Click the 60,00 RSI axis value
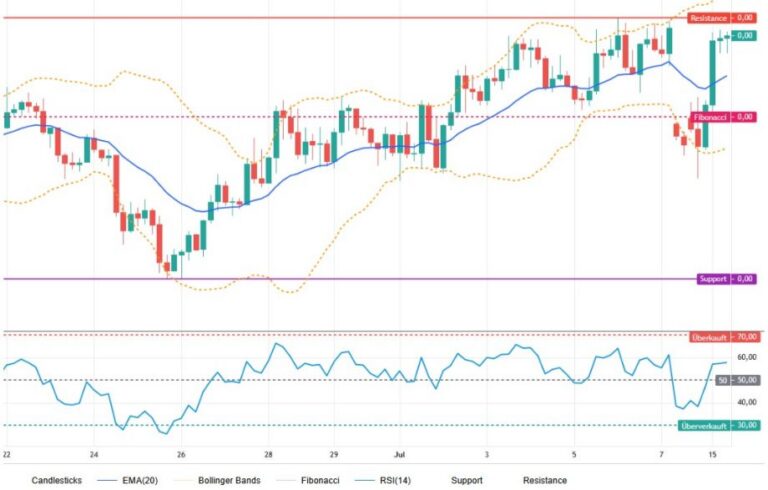The image size is (768, 490). click(746, 357)
